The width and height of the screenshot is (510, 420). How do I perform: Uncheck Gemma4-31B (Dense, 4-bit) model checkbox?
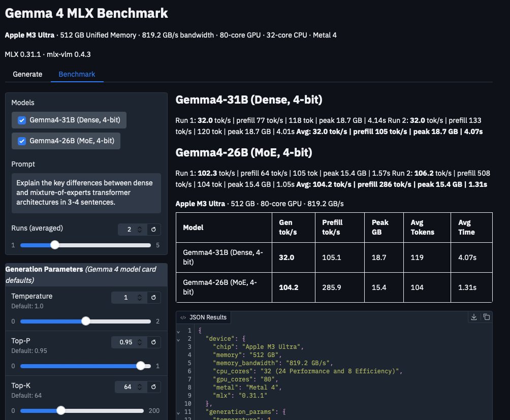pyautogui.click(x=22, y=120)
